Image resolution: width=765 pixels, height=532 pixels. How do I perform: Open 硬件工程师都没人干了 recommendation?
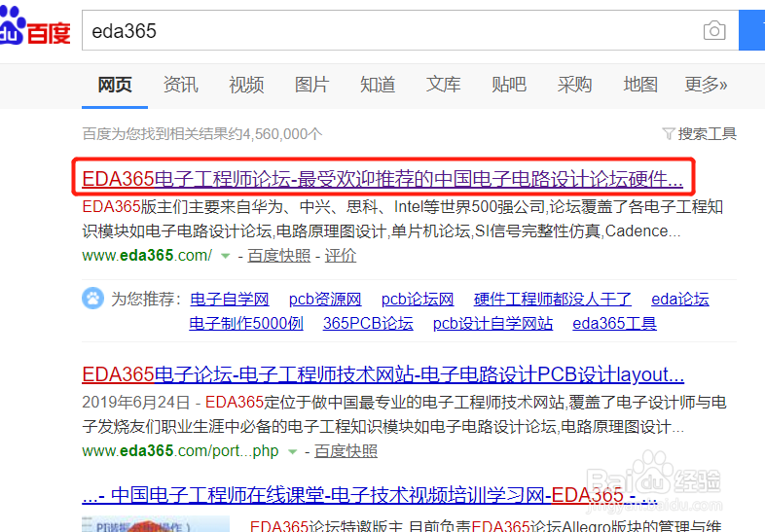(x=553, y=299)
